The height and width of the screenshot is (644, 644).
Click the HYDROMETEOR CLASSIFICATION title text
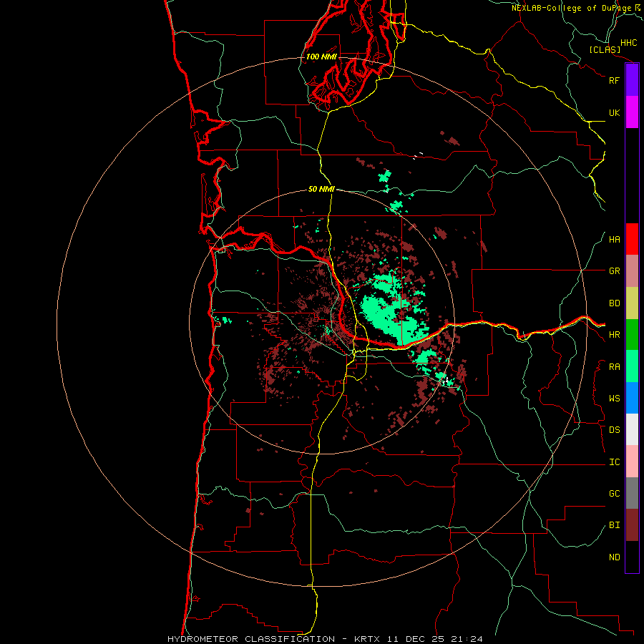(x=251, y=639)
